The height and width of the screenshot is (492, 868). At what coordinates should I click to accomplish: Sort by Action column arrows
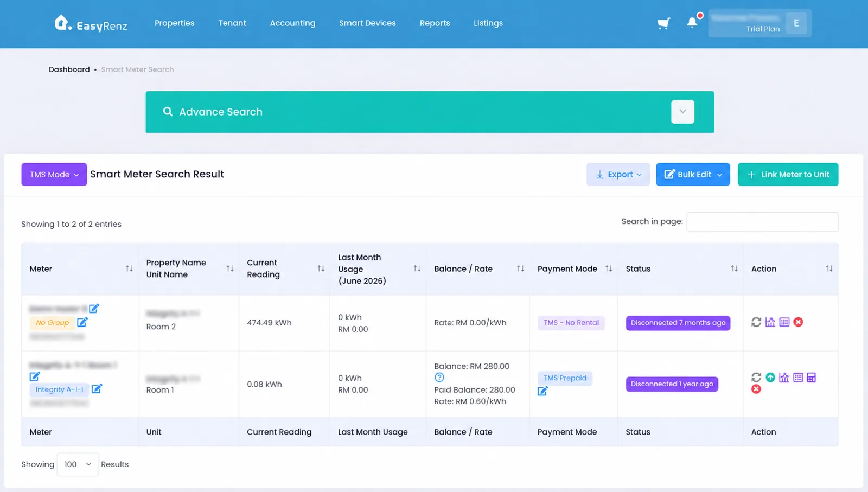[829, 269]
